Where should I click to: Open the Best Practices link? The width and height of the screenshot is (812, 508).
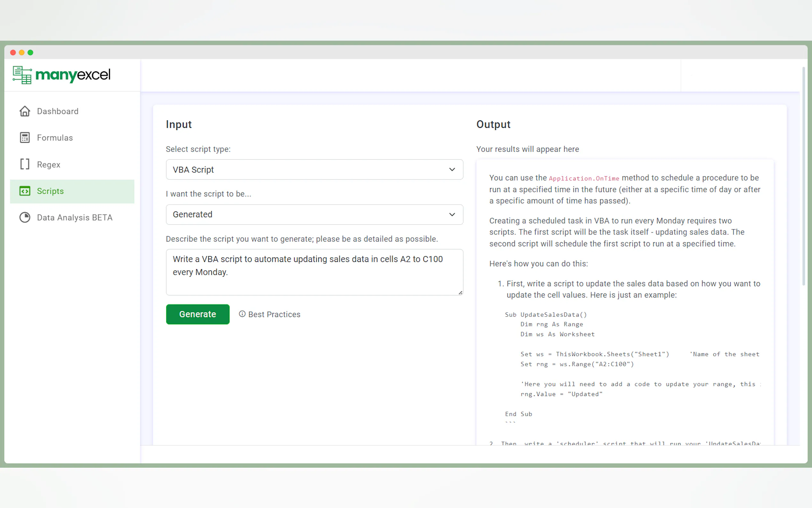tap(274, 314)
